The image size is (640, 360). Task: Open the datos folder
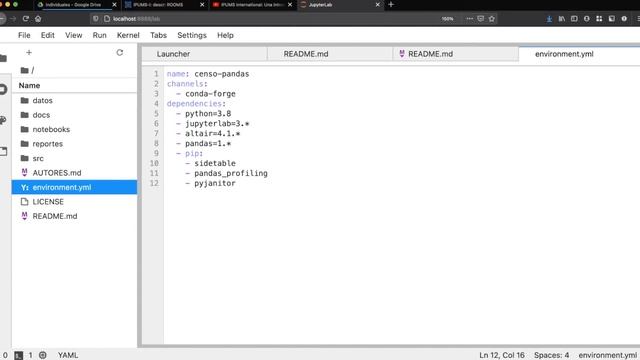point(74,100)
